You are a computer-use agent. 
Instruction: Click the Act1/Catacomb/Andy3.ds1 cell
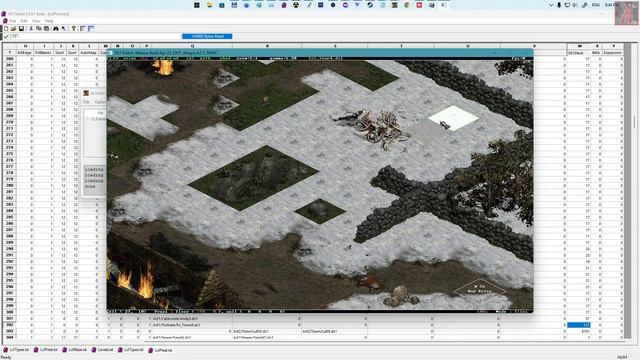(x=192, y=318)
